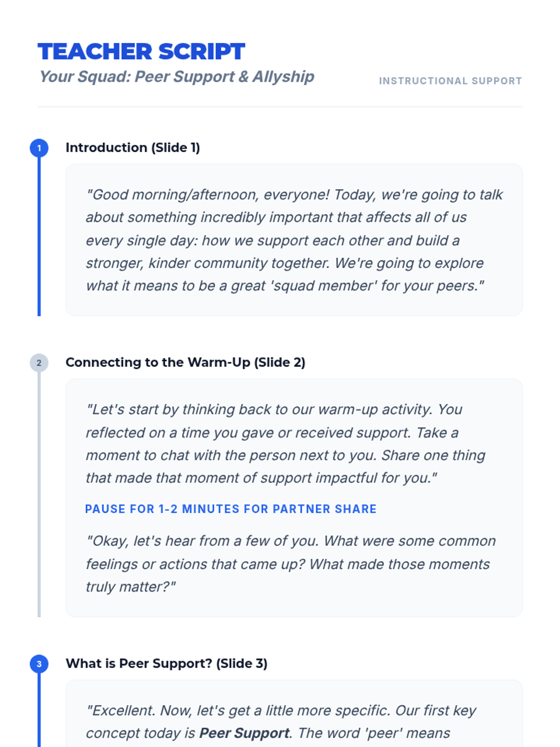Viewport: 560px width, 747px height.
Task: Click PAUSE FOR 1-2 MINUTES FOR PARTNER SHARE
Action: (231, 509)
